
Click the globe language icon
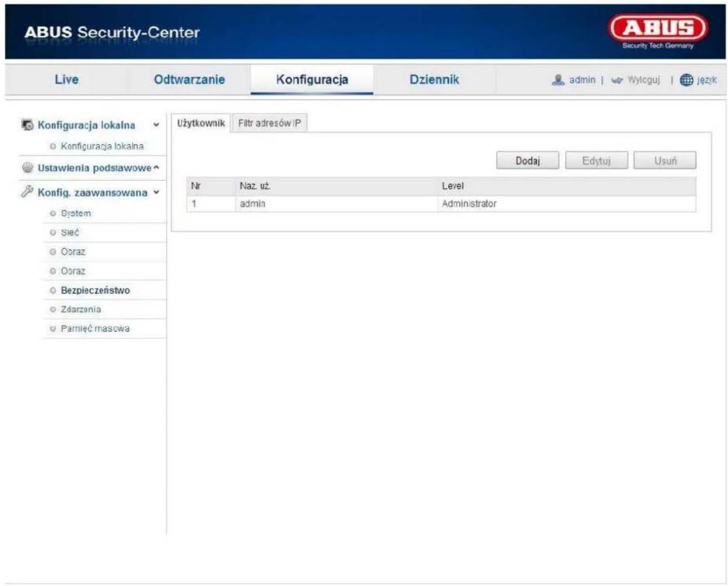pyautogui.click(x=687, y=80)
